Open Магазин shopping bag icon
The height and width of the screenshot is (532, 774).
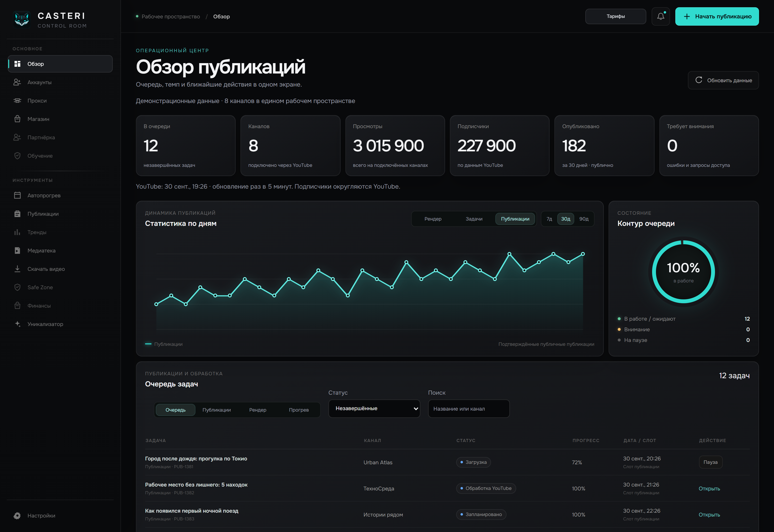[17, 119]
